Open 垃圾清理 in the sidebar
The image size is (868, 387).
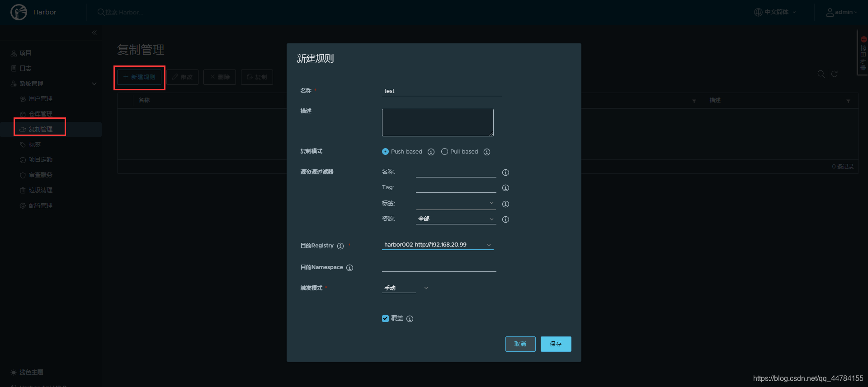(41, 191)
